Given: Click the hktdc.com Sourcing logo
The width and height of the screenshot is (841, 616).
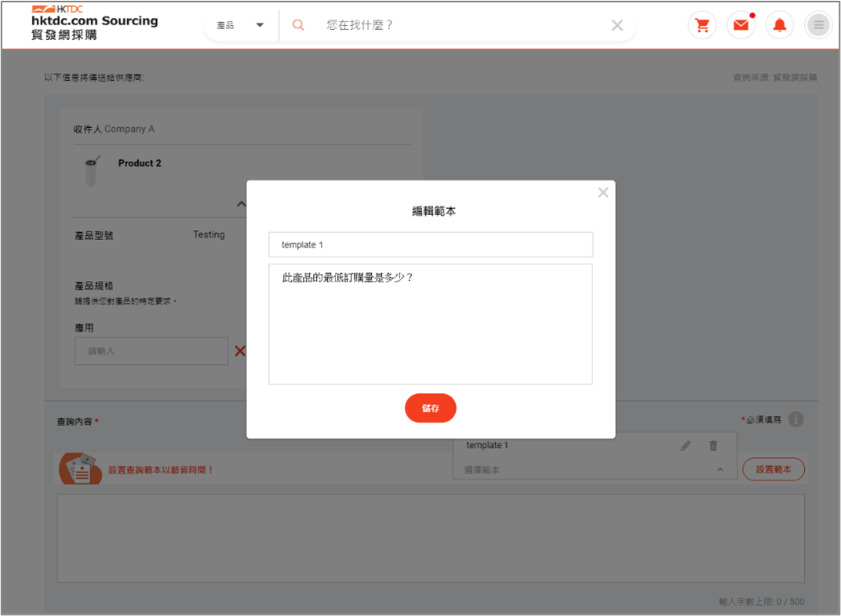Looking at the screenshot, I should 94,23.
